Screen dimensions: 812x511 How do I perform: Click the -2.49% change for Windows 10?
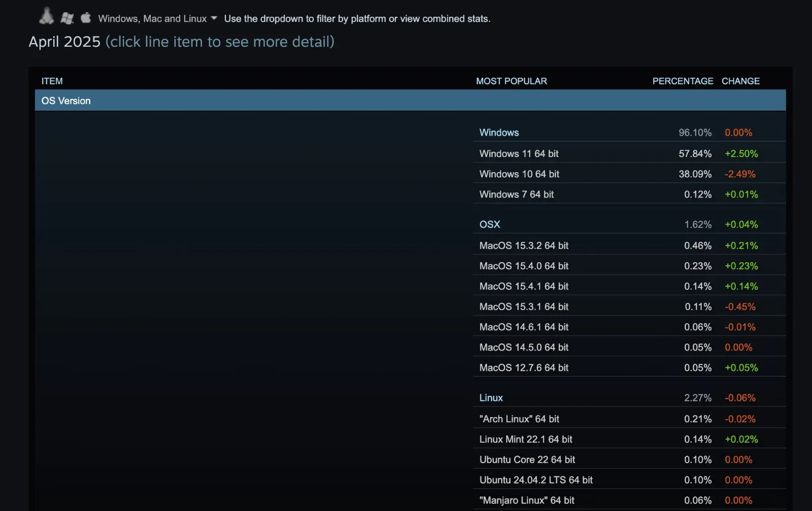[740, 174]
